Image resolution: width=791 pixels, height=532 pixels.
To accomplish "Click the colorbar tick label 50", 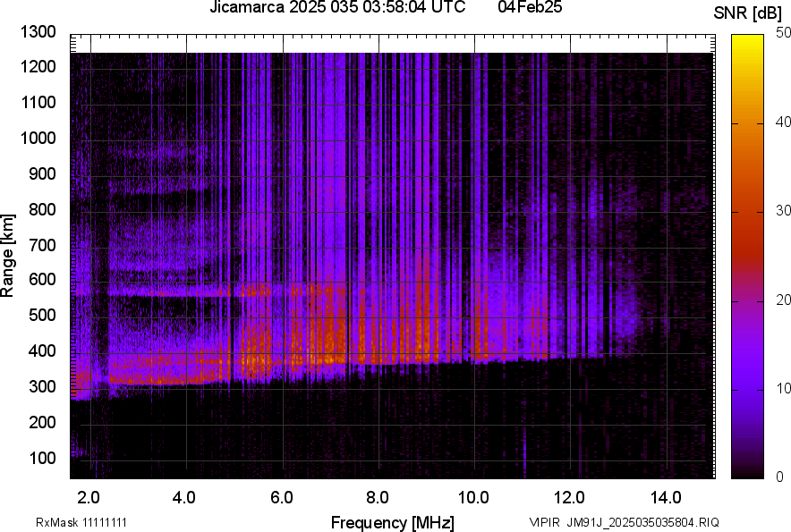I will (x=783, y=33).
